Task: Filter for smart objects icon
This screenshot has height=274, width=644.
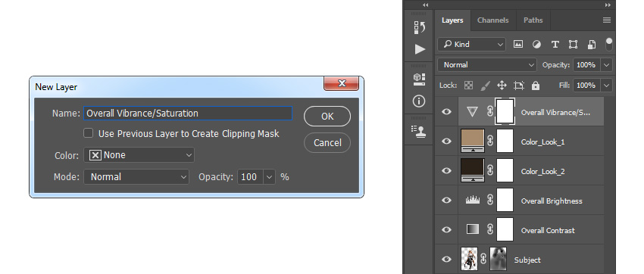Action: [592, 45]
